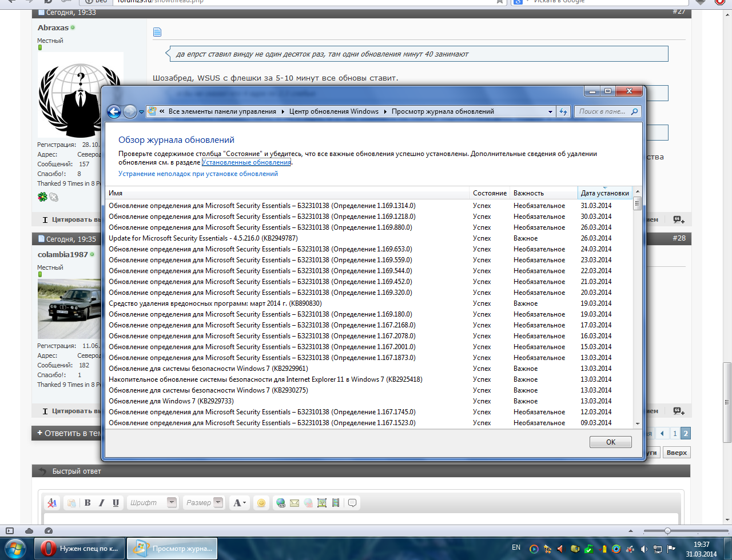Click the search magnifier icon in Control Panel
Screen dimensions: 732x560
(x=634, y=111)
